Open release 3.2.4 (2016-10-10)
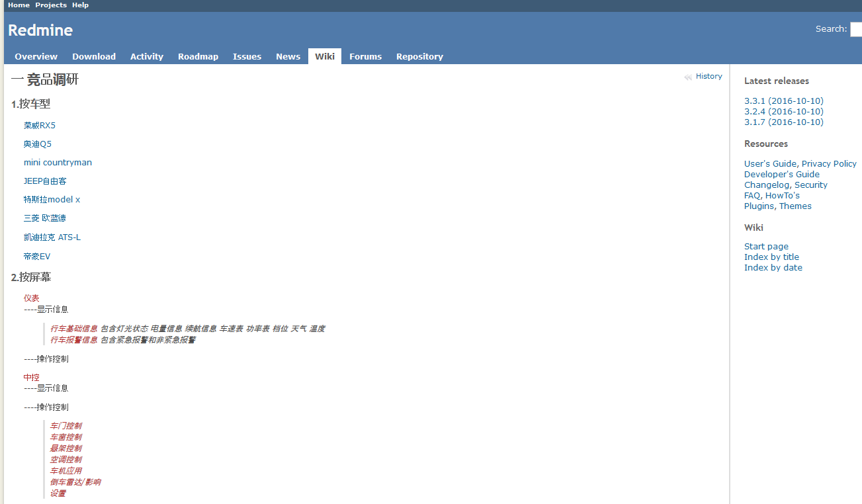Screen dimensions: 862x504 pos(784,111)
